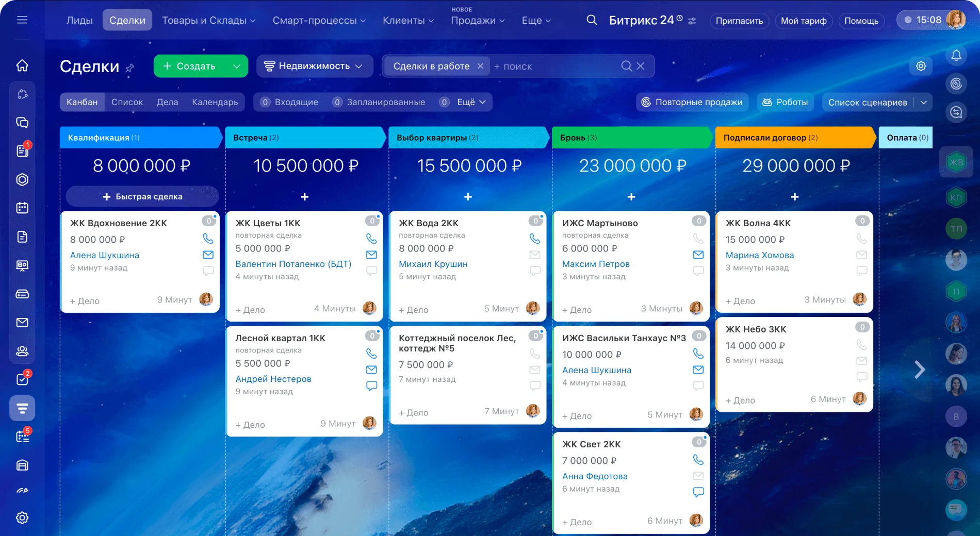The width and height of the screenshot is (980, 536).
Task: Open the Лиды menu item
Action: coord(79,21)
